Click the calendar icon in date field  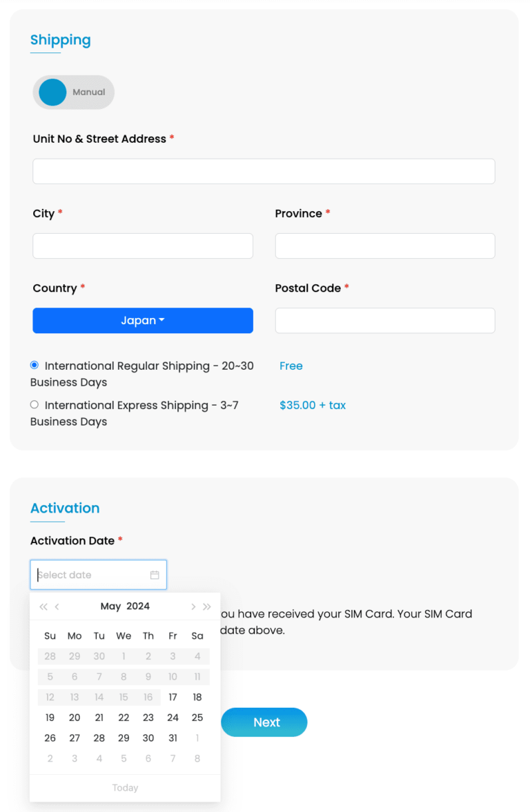(155, 575)
